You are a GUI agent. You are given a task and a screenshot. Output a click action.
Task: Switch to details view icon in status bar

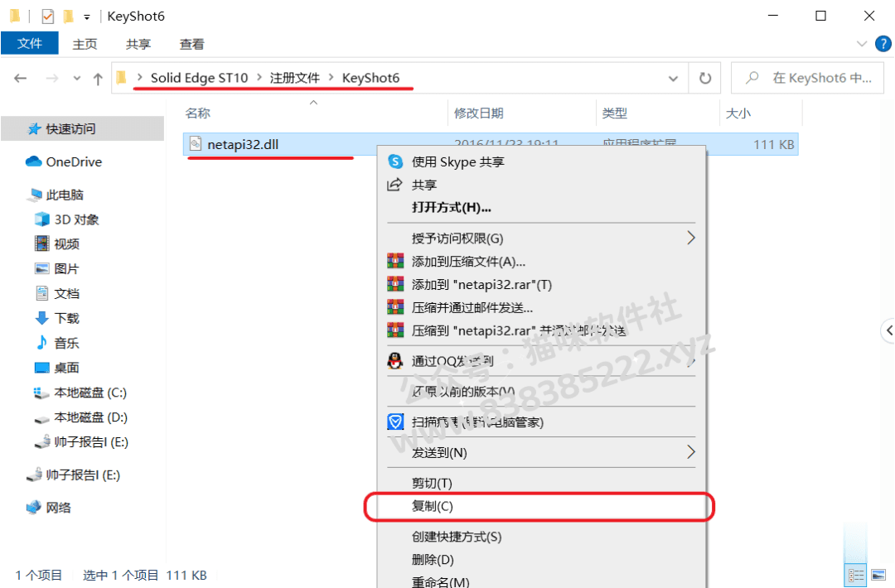pos(856,576)
